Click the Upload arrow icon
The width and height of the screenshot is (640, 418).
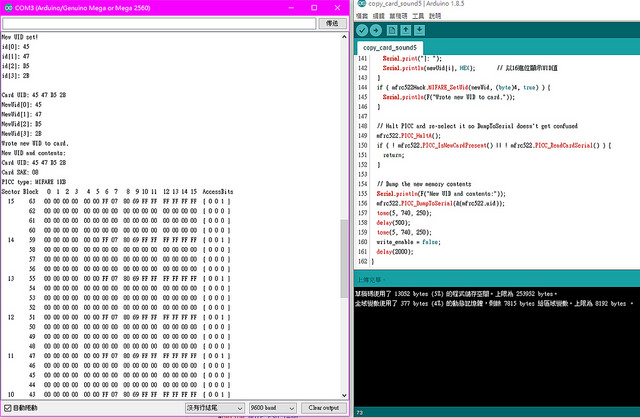376,31
